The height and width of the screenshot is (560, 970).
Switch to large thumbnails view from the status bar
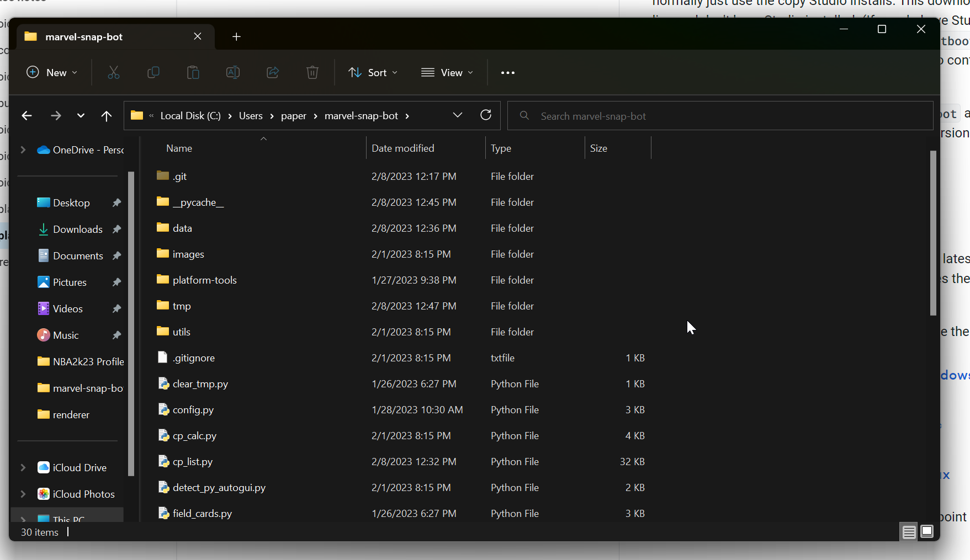tap(927, 531)
